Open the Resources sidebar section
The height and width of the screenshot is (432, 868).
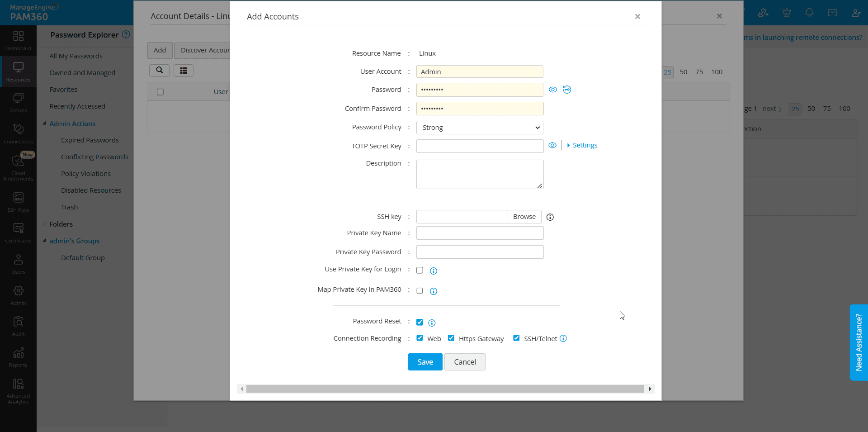(x=18, y=71)
